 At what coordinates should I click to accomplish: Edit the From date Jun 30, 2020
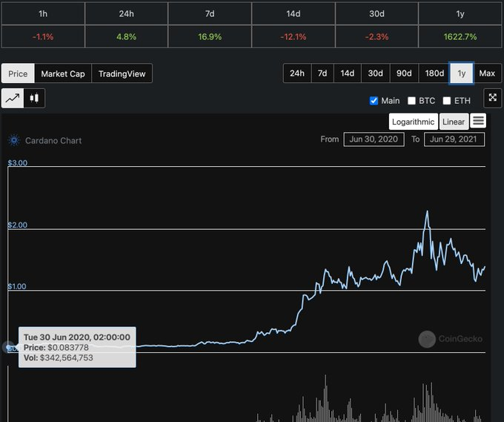(374, 139)
